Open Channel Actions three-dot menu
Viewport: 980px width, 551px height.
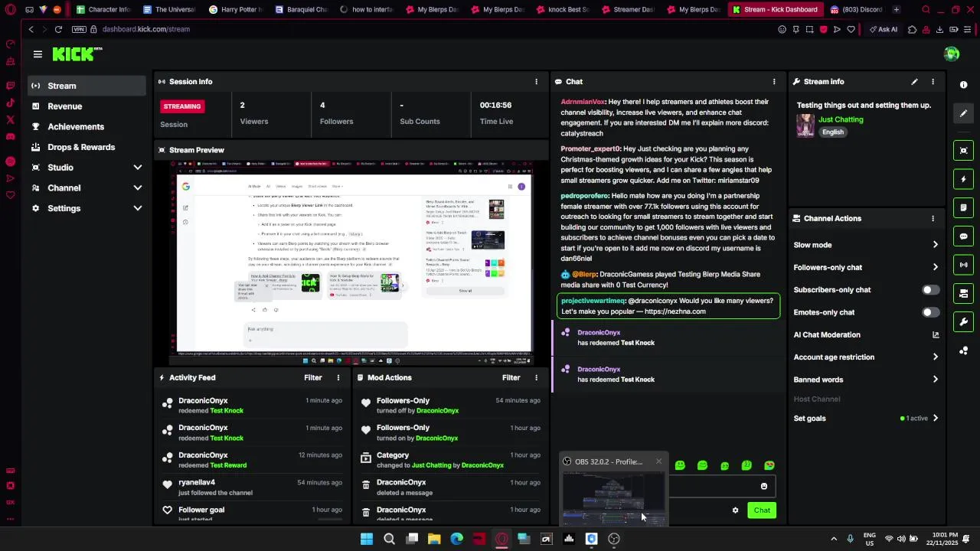(x=933, y=218)
